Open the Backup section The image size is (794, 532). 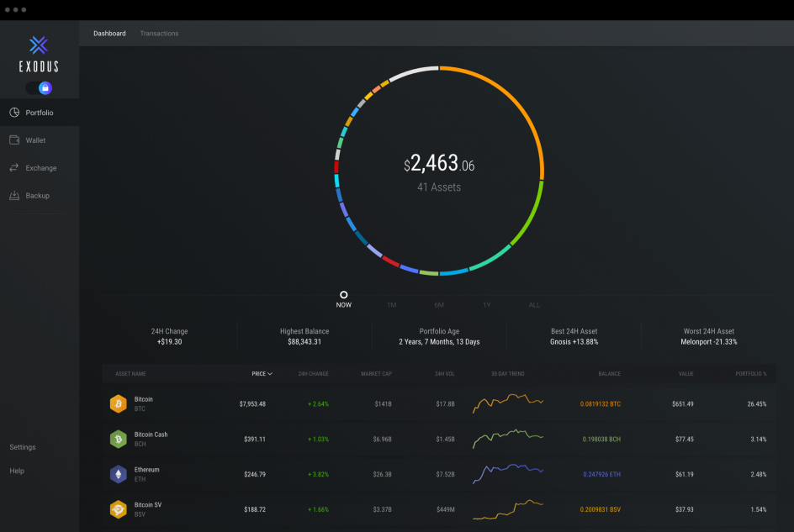pos(40,195)
